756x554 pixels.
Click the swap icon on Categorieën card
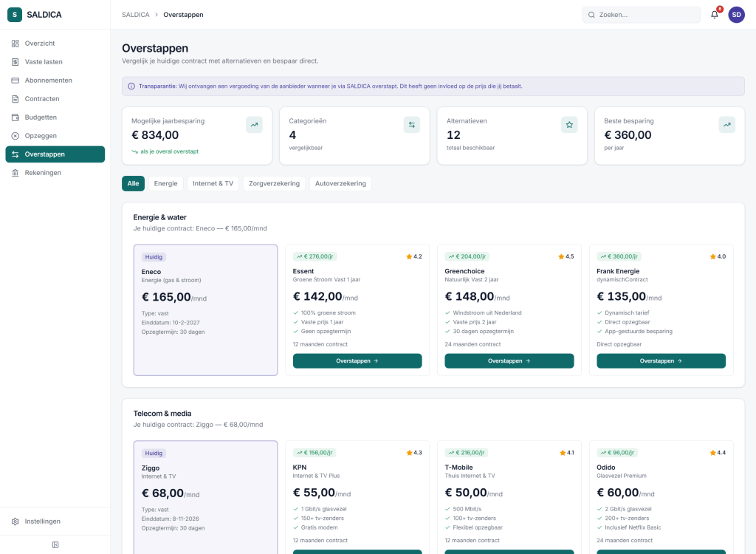412,125
